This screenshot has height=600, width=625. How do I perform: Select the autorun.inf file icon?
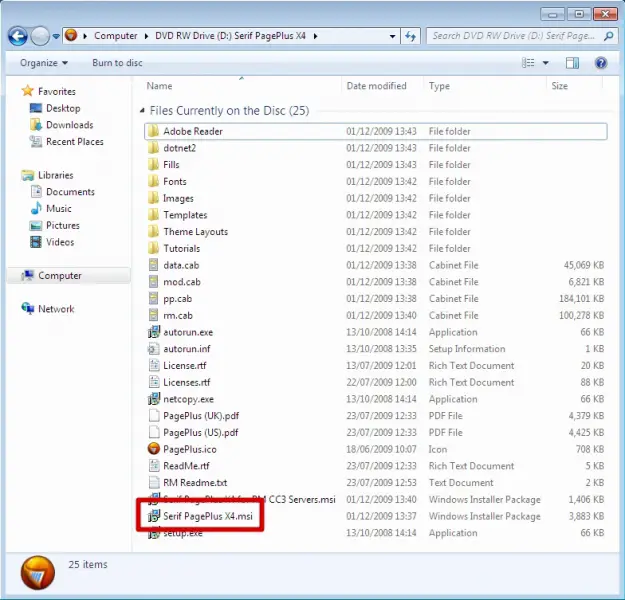(153, 349)
